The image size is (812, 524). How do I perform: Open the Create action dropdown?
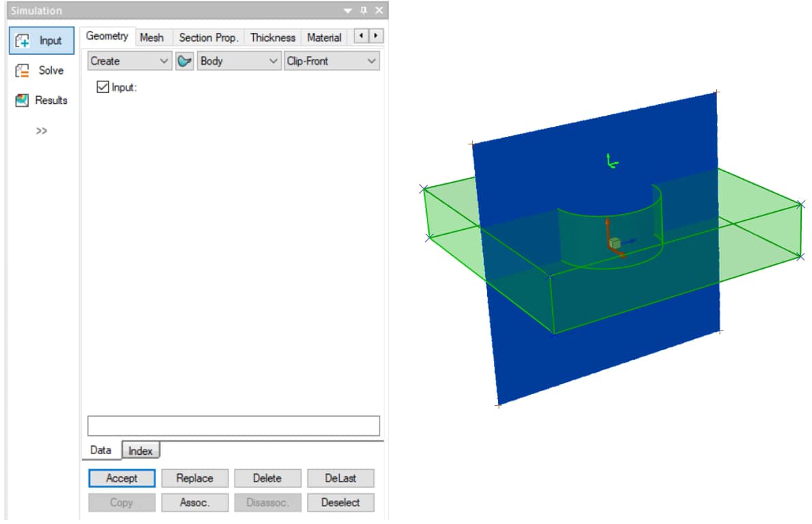[129, 61]
